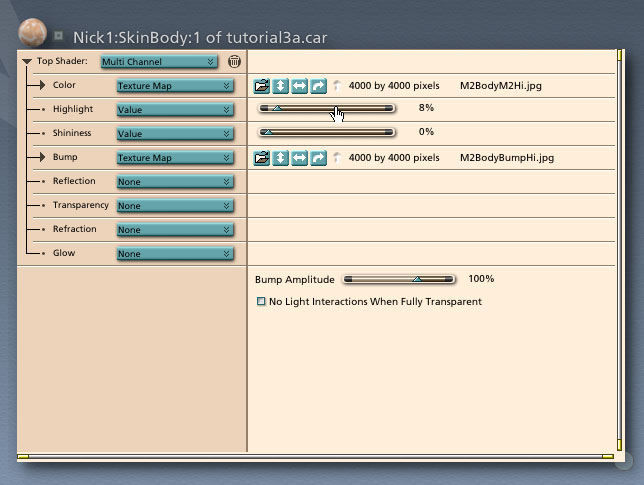Open the Reflection channel None dropdown
The image size is (644, 485).
(x=175, y=182)
